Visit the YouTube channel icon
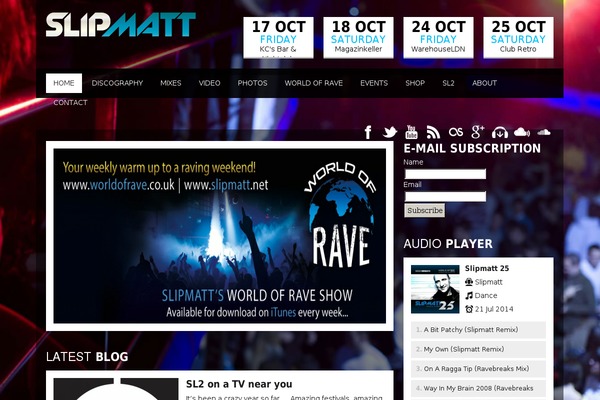Image resolution: width=600 pixels, height=400 pixels. pos(411,132)
